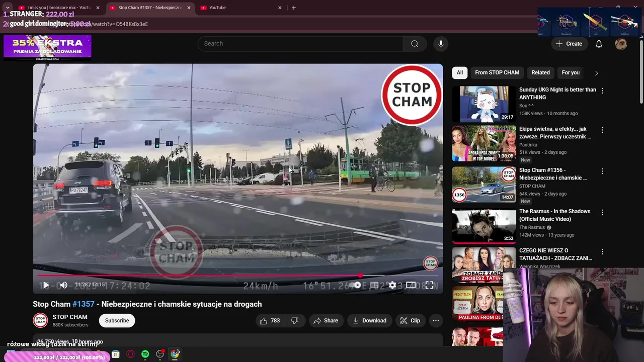Open options for Stop Cham #1356
This screenshot has width=644, height=362.
(x=602, y=171)
